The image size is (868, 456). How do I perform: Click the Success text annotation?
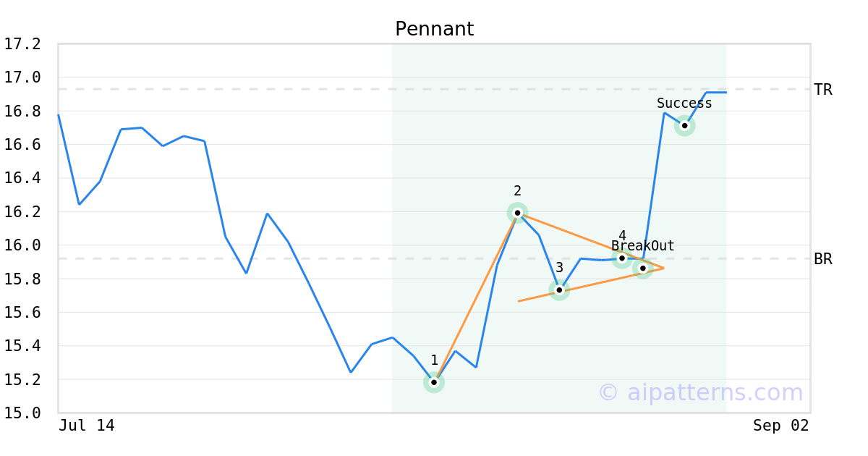(684, 104)
